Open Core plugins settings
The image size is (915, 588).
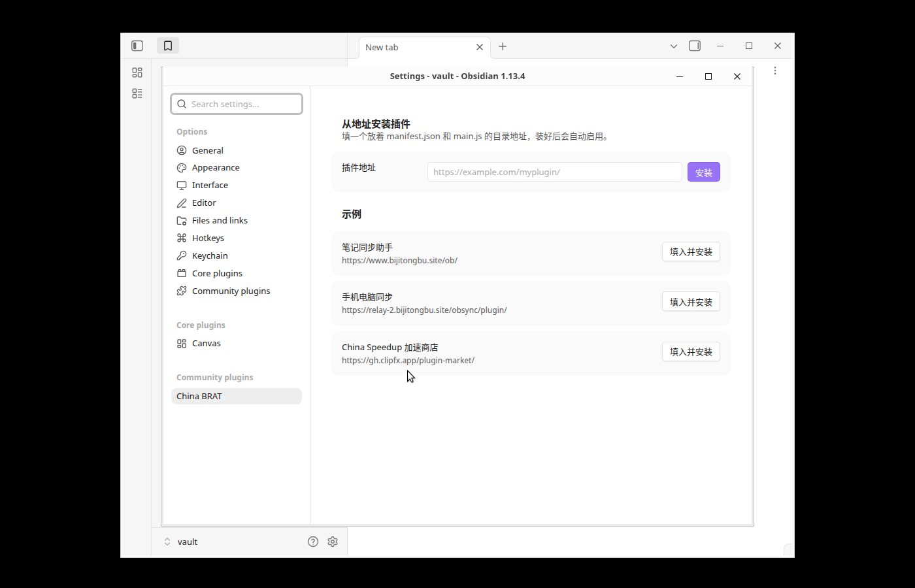tap(237, 274)
